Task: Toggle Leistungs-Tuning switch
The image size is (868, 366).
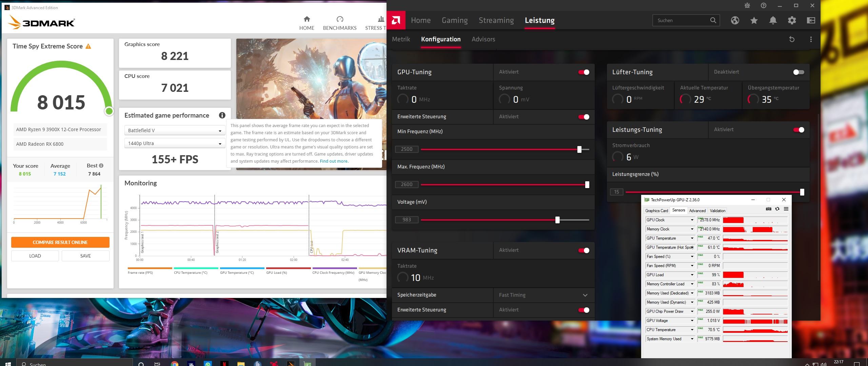Action: tap(798, 130)
